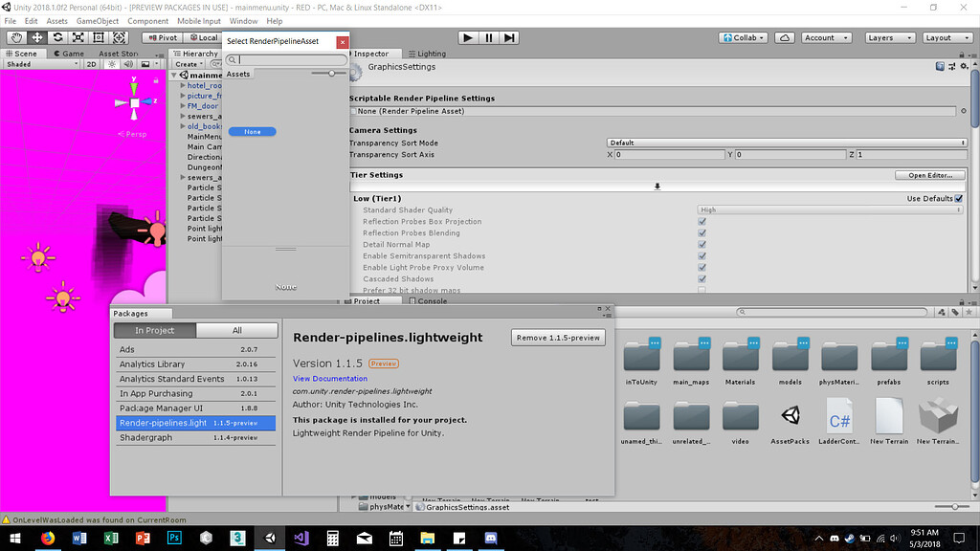Pause the game preview
980x551 pixels.
pos(489,37)
